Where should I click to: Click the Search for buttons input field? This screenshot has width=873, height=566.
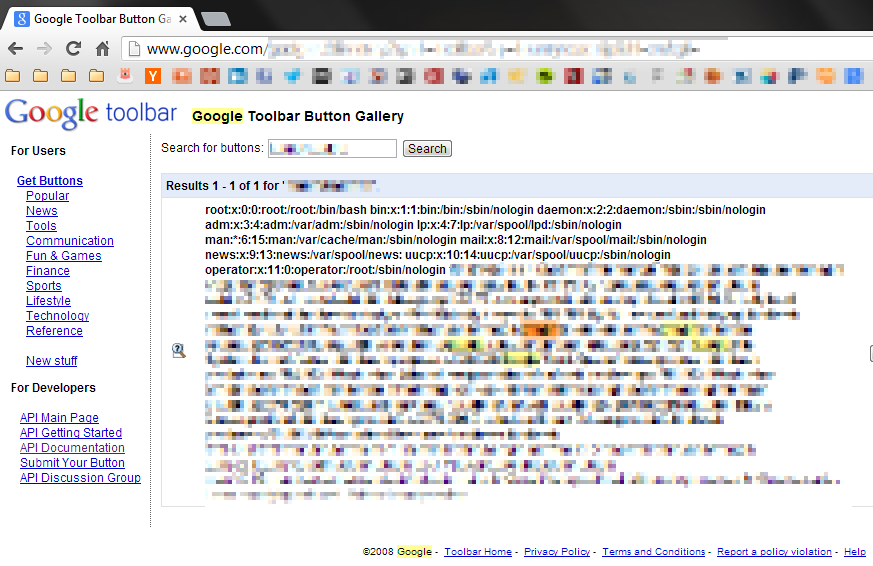tap(332, 149)
